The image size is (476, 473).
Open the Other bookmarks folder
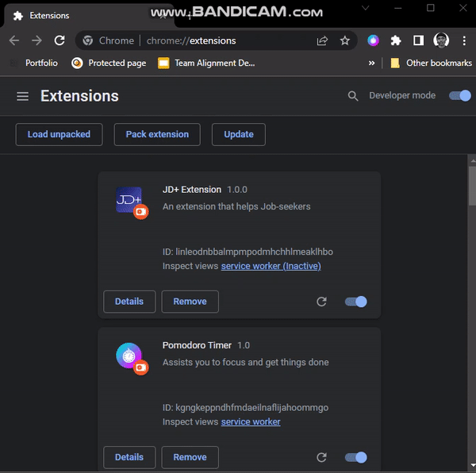(431, 63)
